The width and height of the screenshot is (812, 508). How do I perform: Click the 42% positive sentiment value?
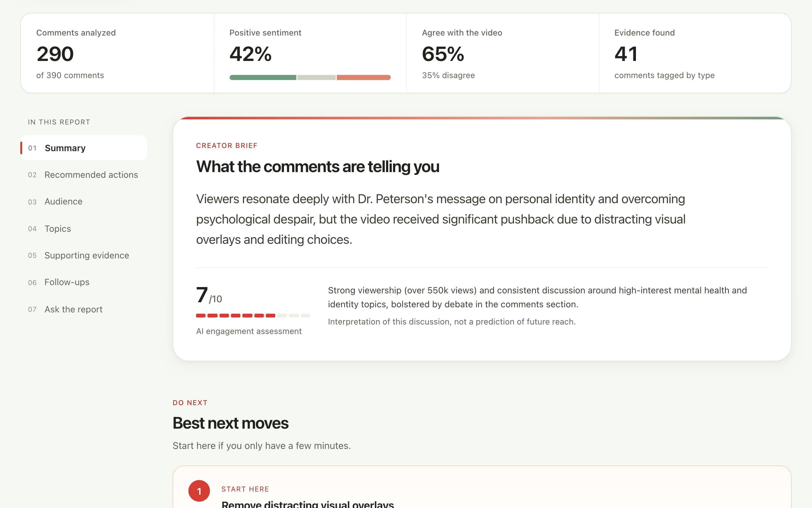tap(250, 54)
